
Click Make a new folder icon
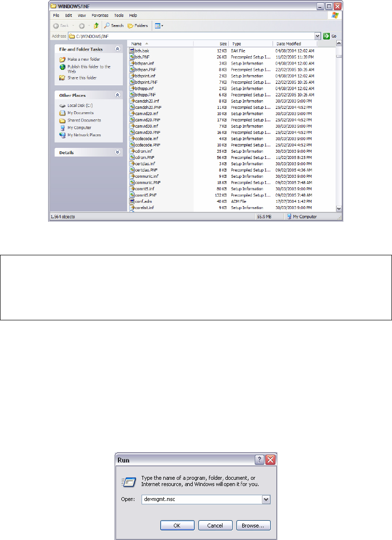coord(62,59)
